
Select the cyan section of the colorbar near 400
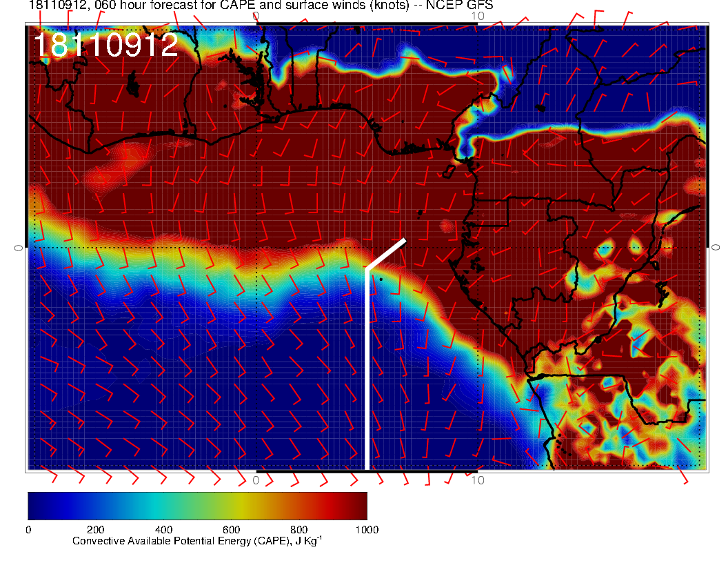(163, 505)
